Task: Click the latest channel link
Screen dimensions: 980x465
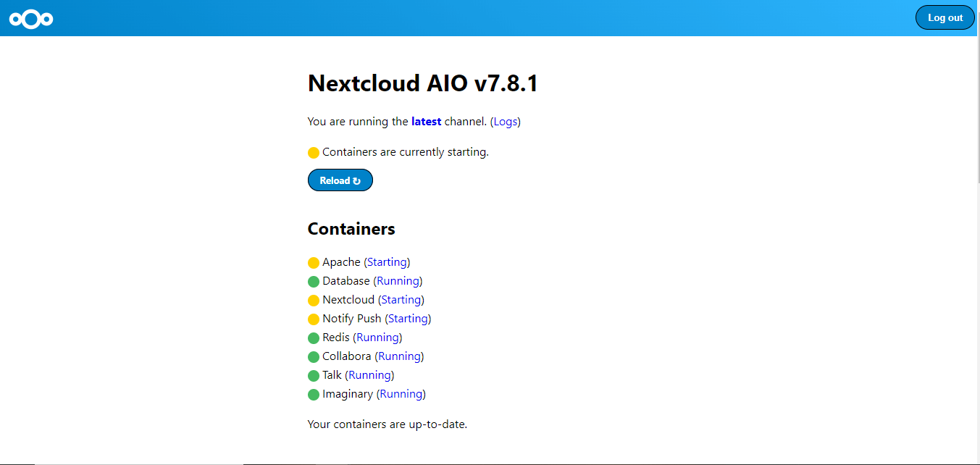Action: [x=426, y=121]
